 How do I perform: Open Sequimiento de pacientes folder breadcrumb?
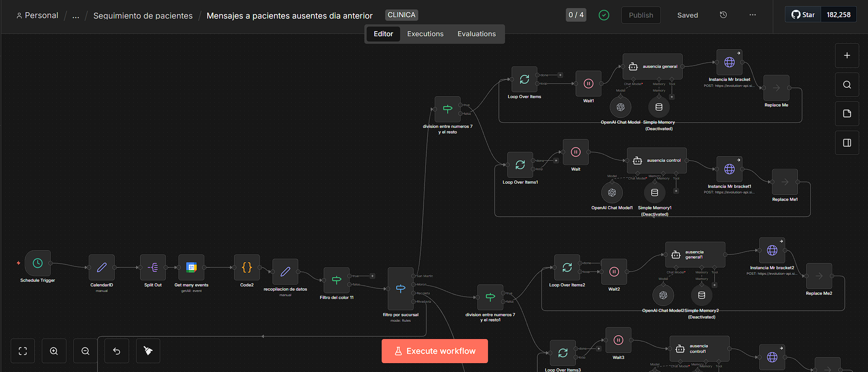pyautogui.click(x=143, y=15)
